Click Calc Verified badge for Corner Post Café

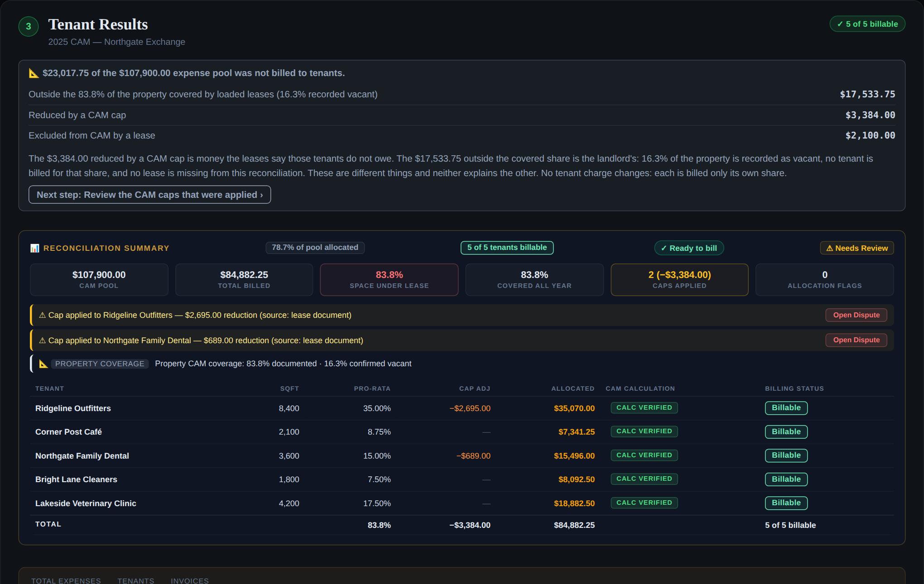644,431
